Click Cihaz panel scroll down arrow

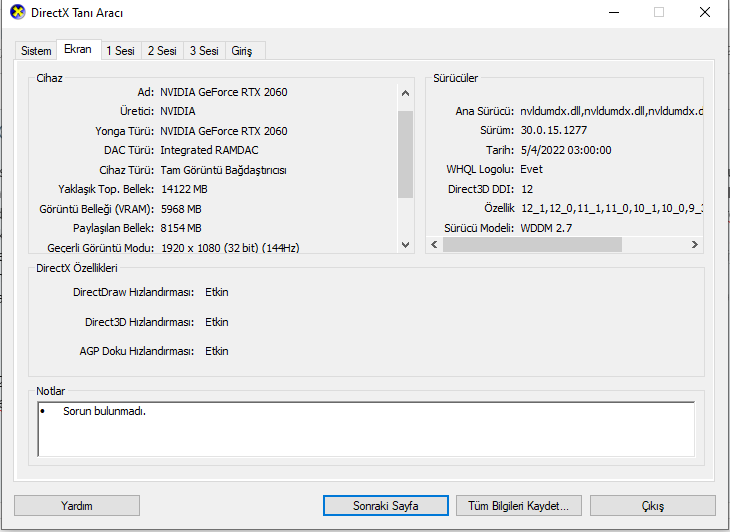coord(406,244)
